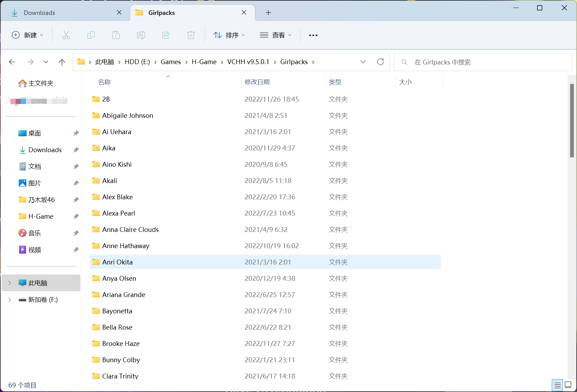This screenshot has height=392, width=577.
Task: Click the Rename icon in toolbar
Action: pos(141,35)
